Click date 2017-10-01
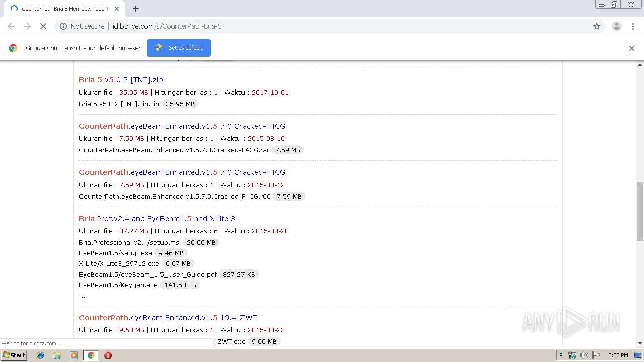644x362 pixels. click(x=270, y=93)
